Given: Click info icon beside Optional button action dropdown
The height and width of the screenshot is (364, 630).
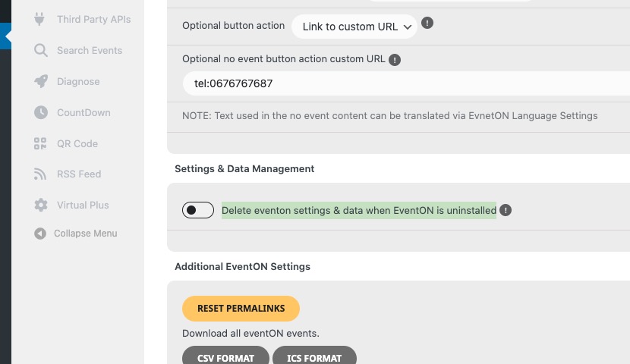Looking at the screenshot, I should tap(427, 24).
